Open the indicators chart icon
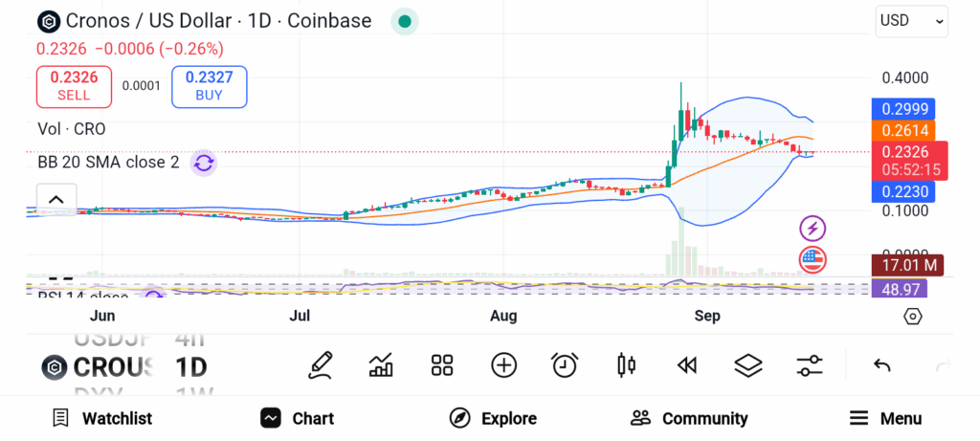This screenshot has height=441, width=980. tap(381, 364)
